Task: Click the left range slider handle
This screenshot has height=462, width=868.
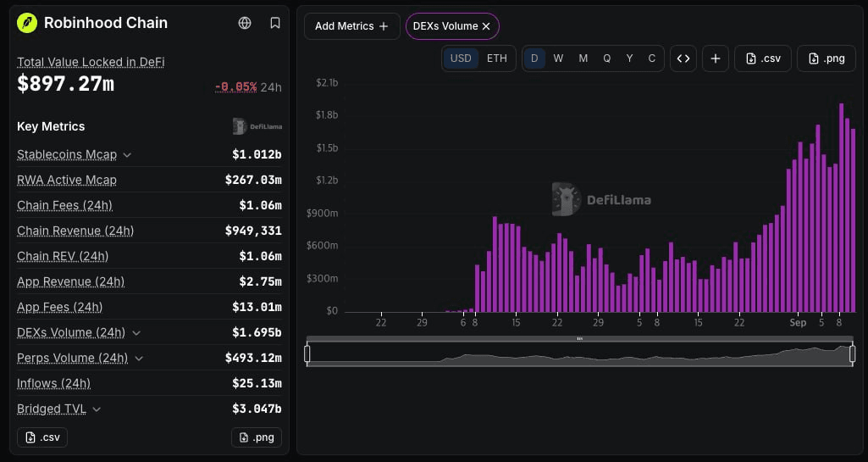Action: click(307, 354)
